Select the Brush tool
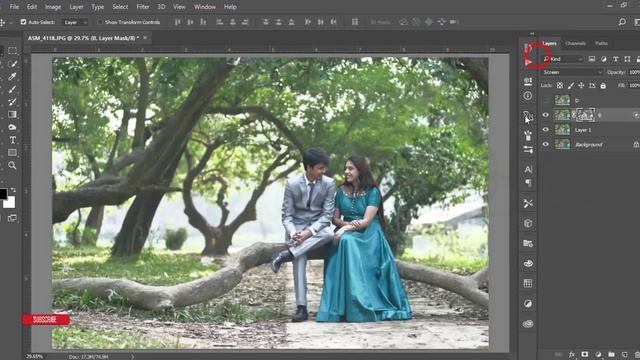The height and width of the screenshot is (360, 640). tap(12, 89)
